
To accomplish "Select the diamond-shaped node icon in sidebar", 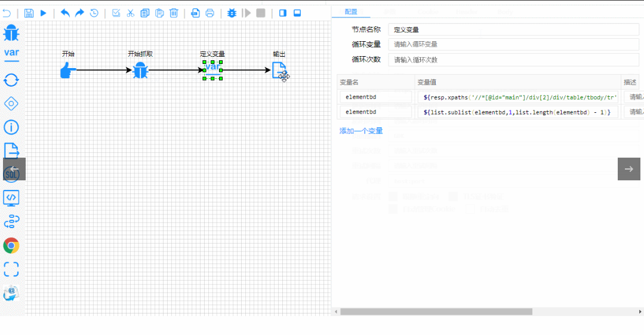I will [11, 103].
